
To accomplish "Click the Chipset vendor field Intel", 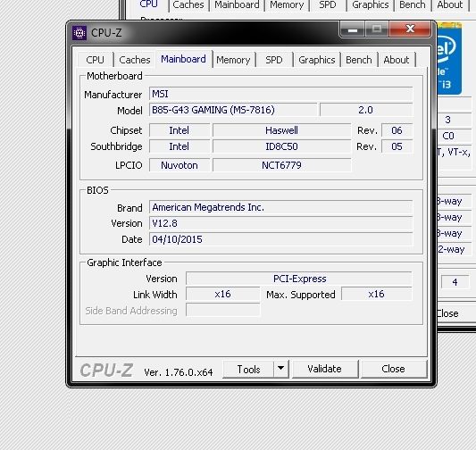I will (x=180, y=130).
